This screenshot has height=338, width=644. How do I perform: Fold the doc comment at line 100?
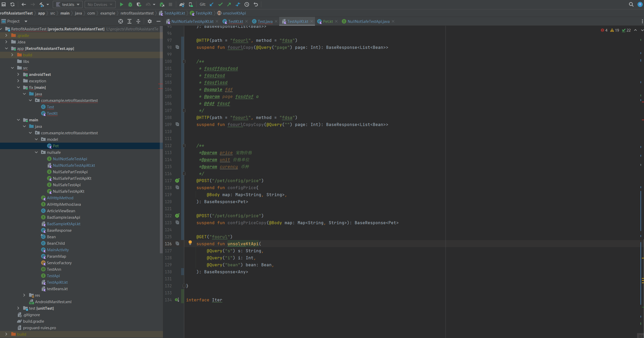[184, 62]
